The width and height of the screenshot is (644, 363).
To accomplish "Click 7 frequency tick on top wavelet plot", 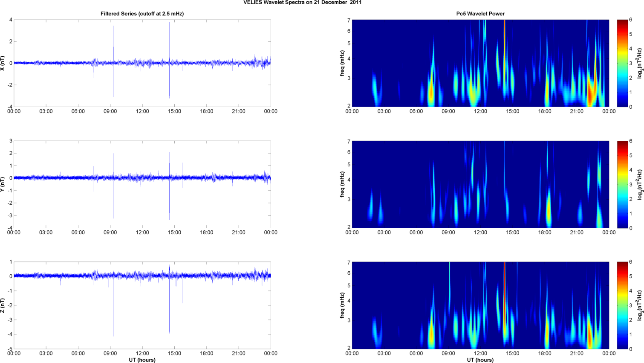I will click(349, 20).
